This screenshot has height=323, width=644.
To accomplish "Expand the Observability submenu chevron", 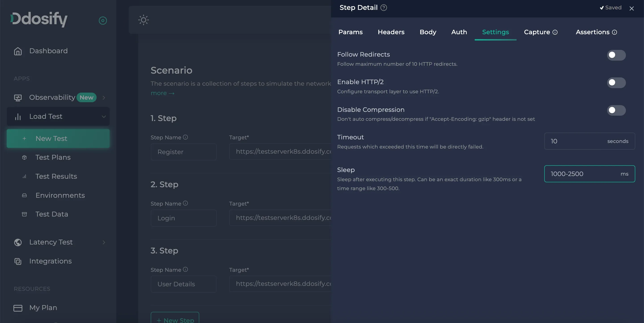I will tap(104, 98).
